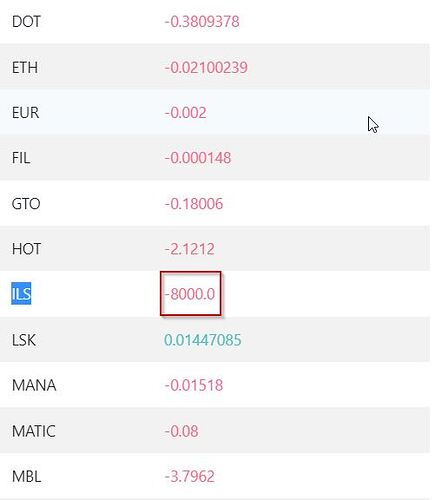Select the LSK currency label

24,340
